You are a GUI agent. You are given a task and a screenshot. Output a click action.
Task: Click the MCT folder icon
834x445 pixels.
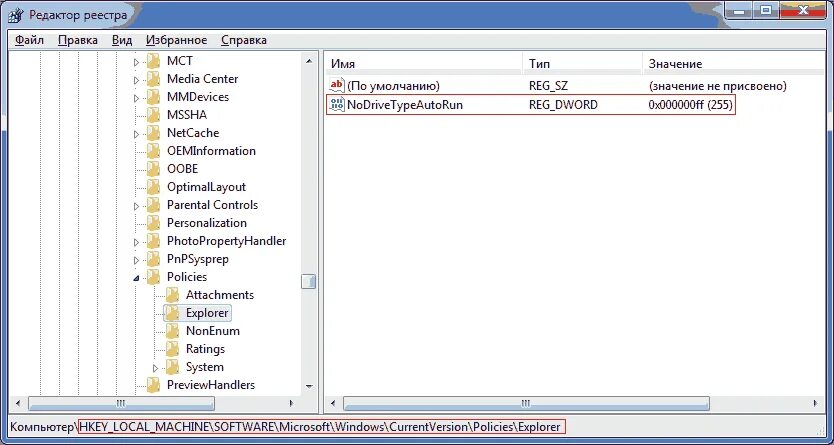click(x=153, y=61)
